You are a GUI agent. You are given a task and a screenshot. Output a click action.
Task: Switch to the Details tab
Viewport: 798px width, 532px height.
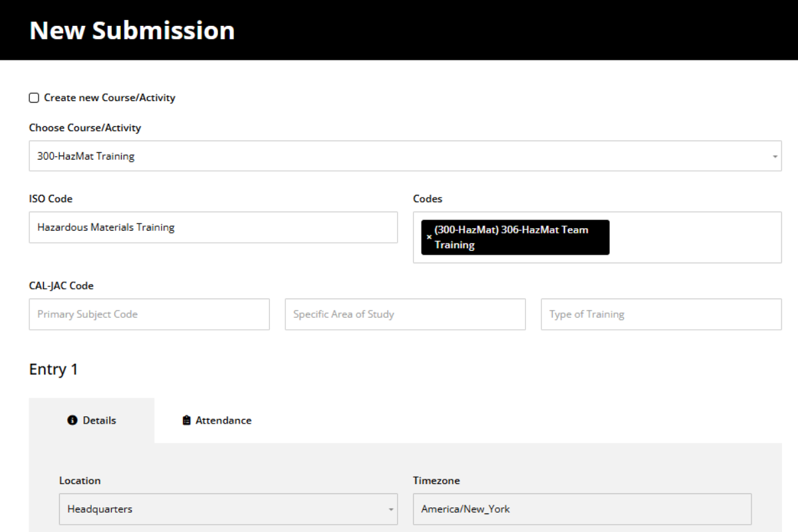pos(92,420)
